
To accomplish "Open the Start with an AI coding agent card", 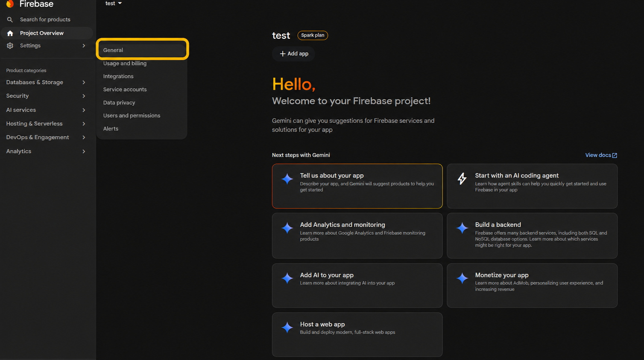I will [532, 186].
